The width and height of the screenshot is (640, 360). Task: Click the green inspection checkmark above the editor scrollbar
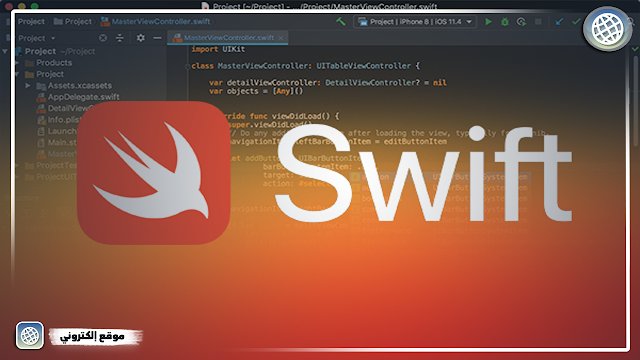click(x=635, y=49)
